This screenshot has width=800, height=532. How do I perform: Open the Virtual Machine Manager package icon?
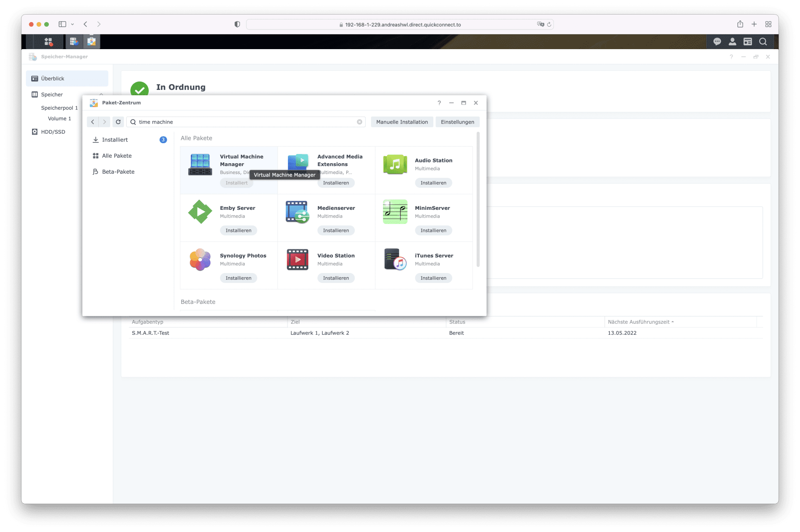point(200,164)
